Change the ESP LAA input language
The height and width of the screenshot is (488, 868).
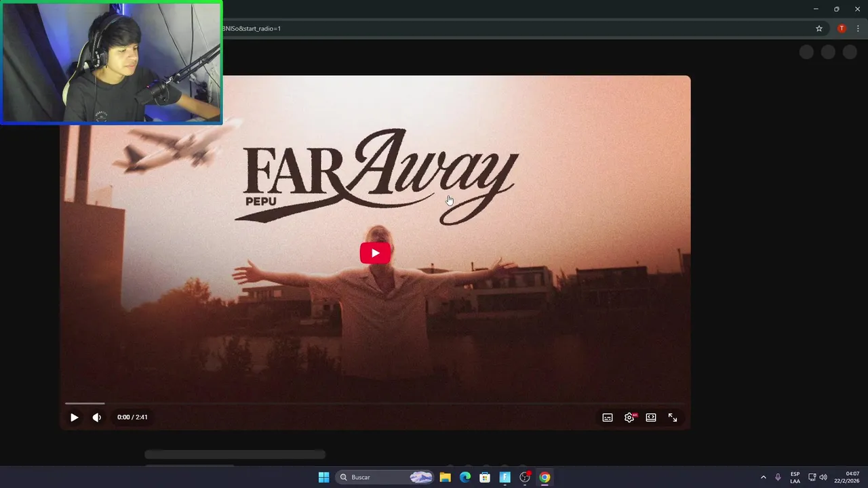click(795, 477)
